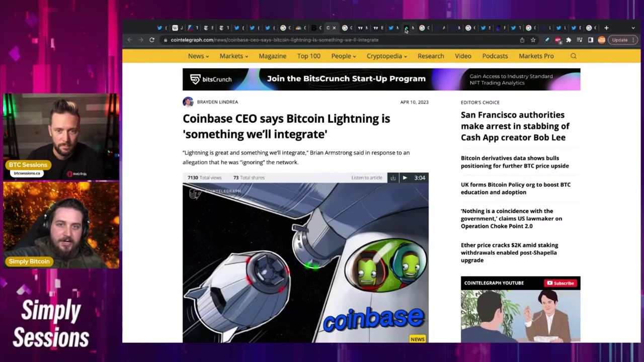644x362 pixels.
Task: Reload the Cointelegraph page
Action: pyautogui.click(x=152, y=40)
